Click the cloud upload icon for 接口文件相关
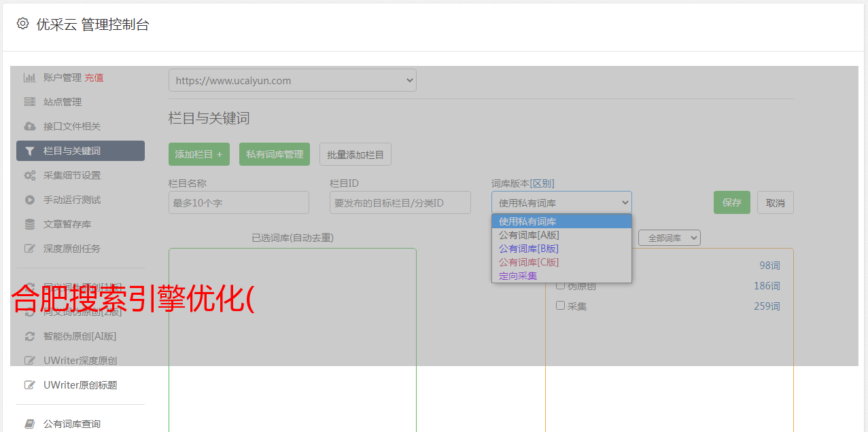 30,126
